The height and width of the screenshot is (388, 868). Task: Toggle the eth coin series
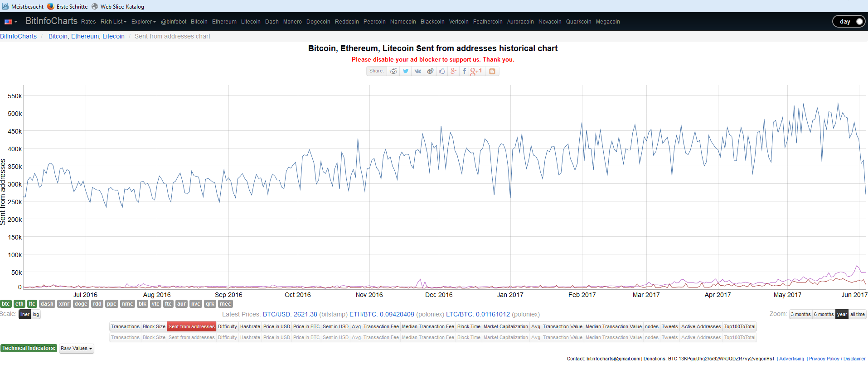click(x=19, y=304)
